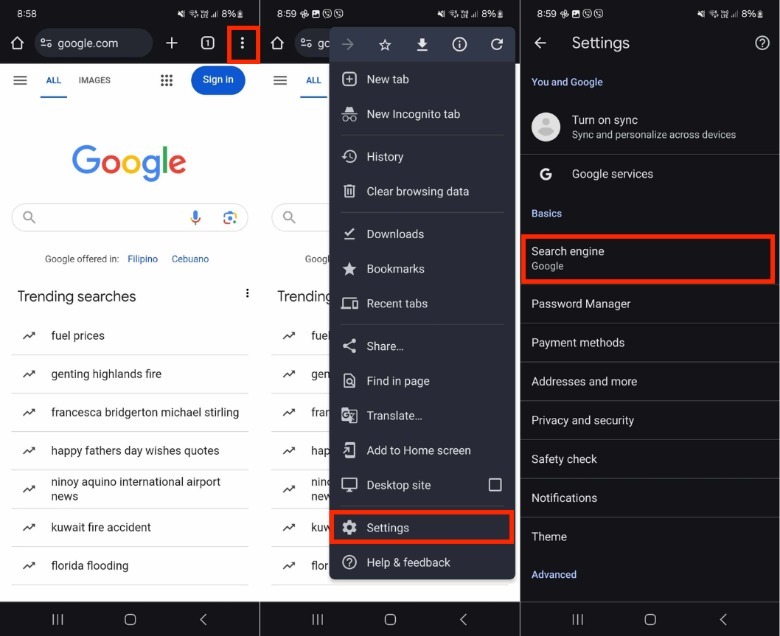Open the tab switcher showing 1 tab
This screenshot has height=636, width=780.
click(207, 43)
